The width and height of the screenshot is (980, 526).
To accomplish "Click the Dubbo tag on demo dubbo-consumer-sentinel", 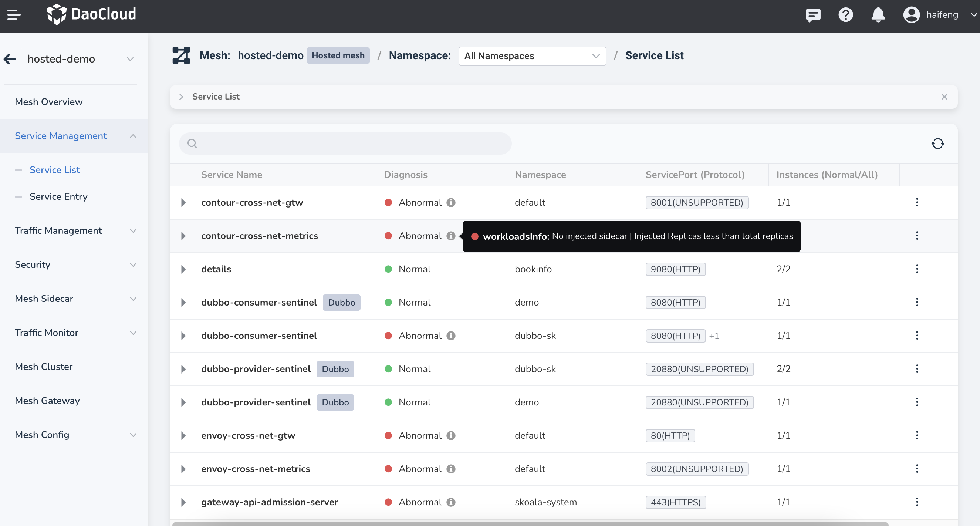I will coord(341,303).
